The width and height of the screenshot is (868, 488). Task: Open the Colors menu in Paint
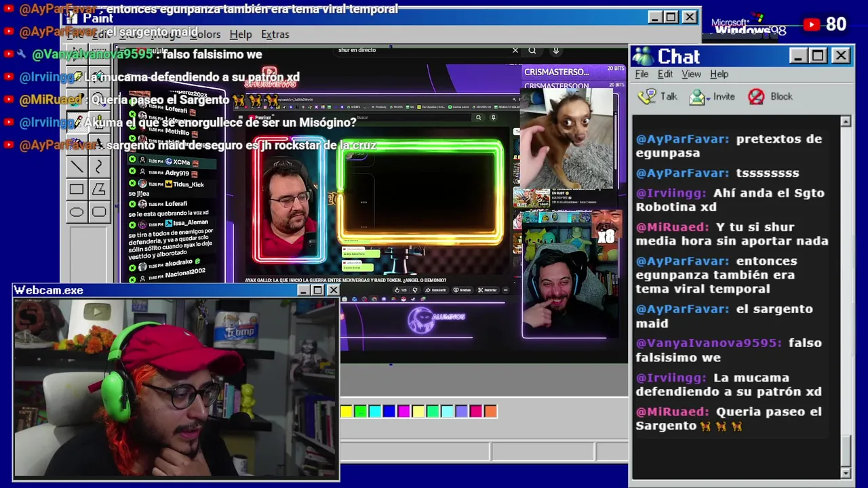tap(205, 34)
